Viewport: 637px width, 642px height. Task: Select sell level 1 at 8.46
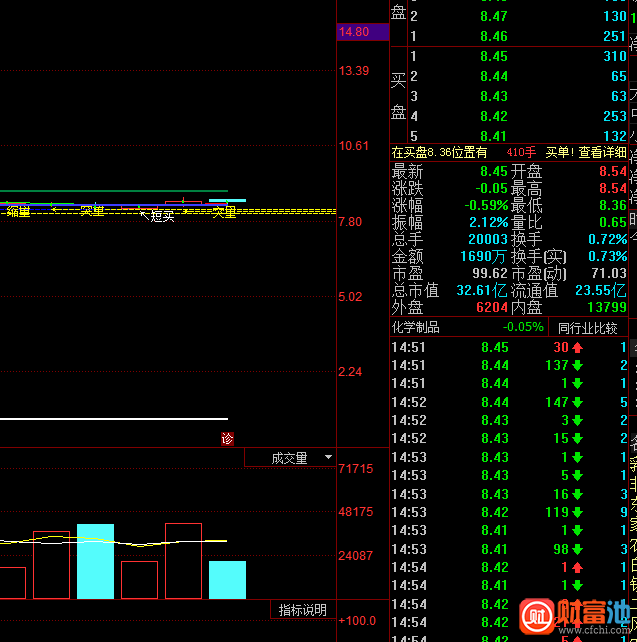pos(518,36)
